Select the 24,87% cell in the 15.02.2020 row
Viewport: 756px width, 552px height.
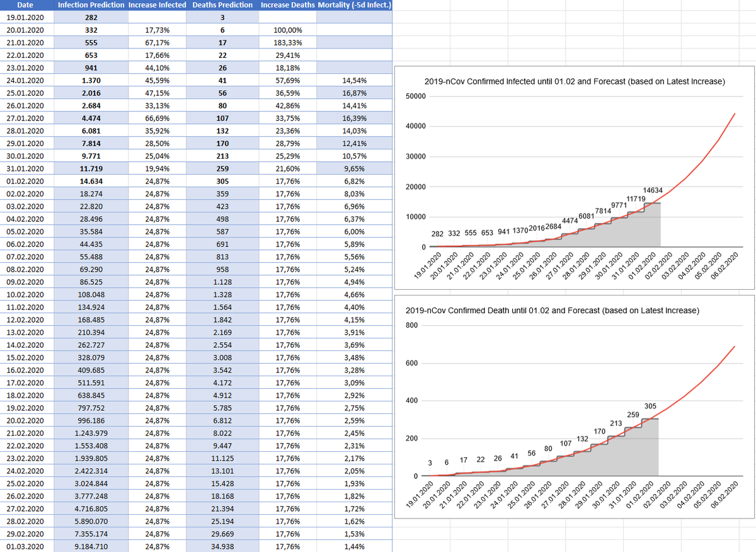[157, 358]
